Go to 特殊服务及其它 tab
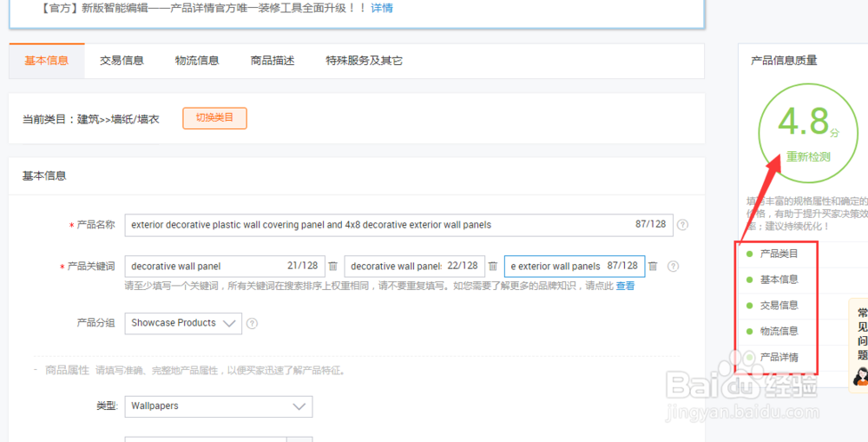 click(x=364, y=61)
